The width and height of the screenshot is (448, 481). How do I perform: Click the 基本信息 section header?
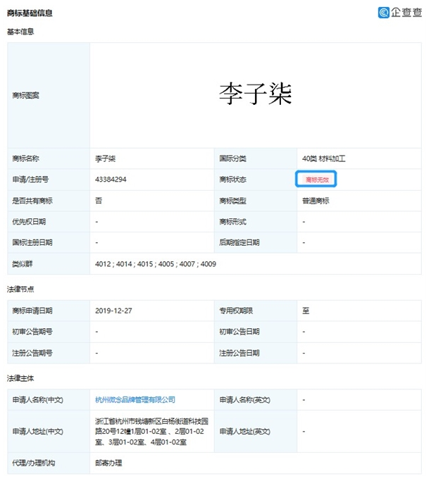click(20, 32)
